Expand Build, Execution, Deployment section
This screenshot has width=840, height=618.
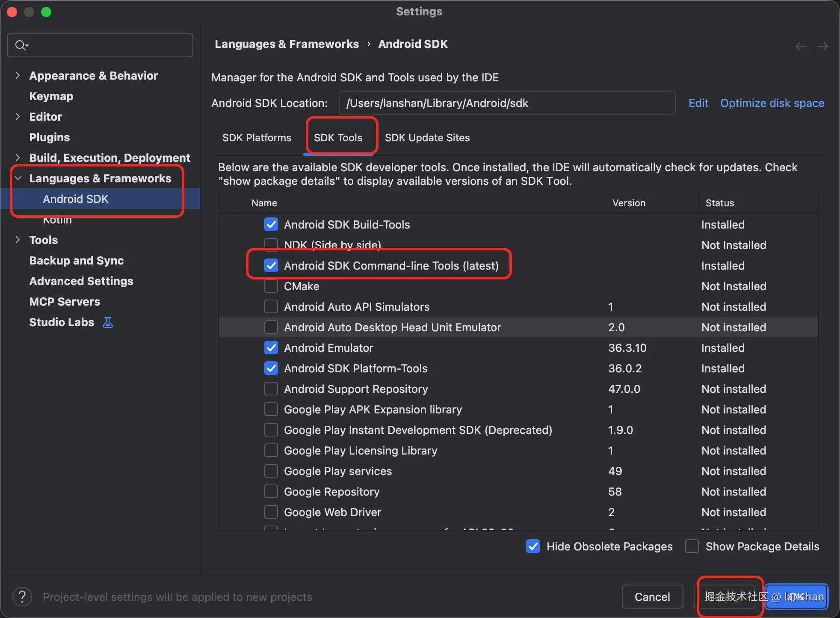18,158
